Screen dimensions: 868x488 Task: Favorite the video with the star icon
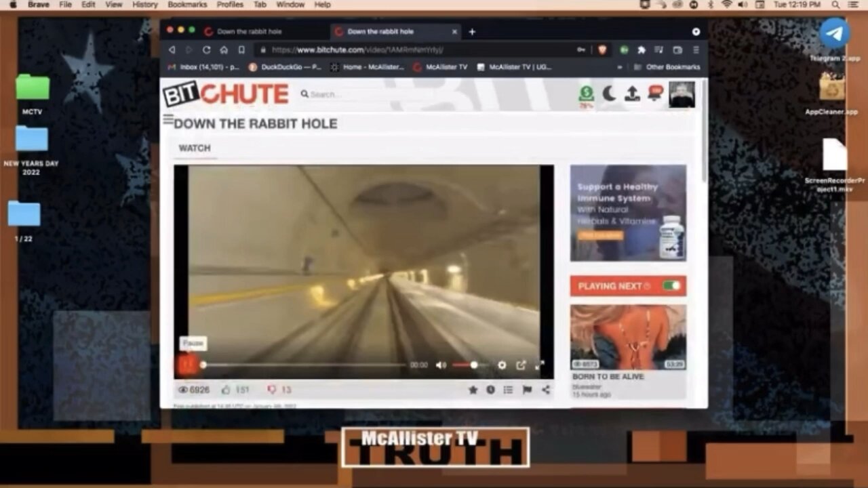(473, 390)
